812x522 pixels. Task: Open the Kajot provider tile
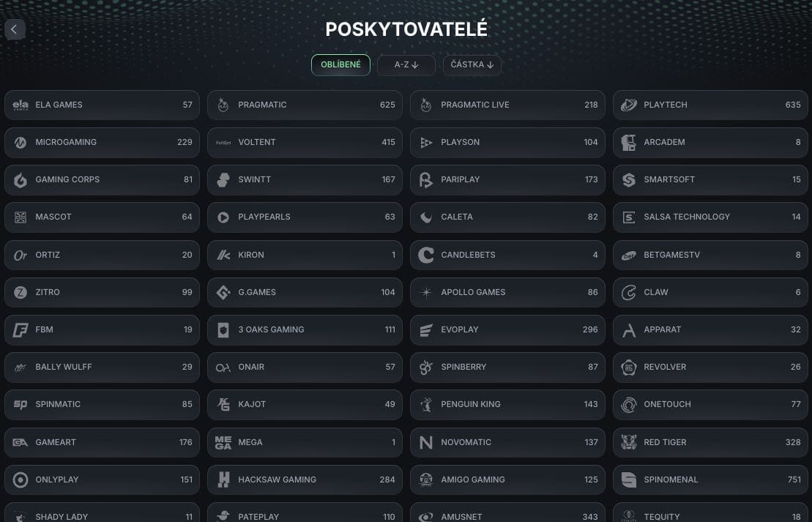(x=304, y=404)
